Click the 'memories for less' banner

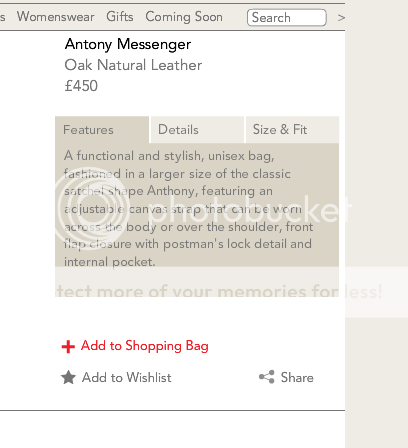[x=207, y=292]
